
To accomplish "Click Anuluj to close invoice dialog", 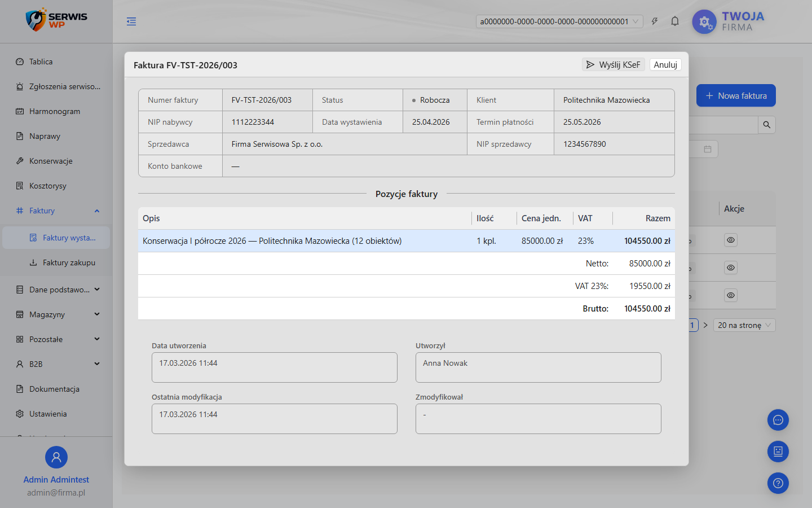I will (665, 65).
